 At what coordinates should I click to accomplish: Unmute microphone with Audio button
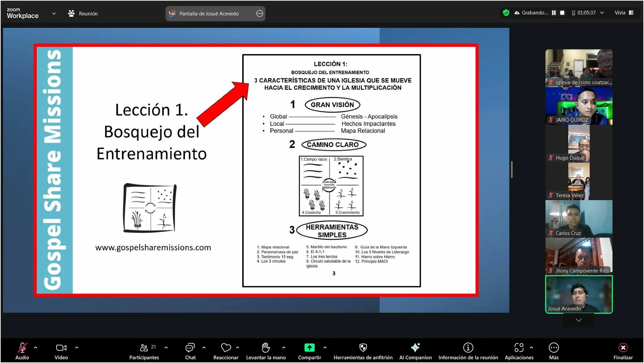(x=22, y=348)
